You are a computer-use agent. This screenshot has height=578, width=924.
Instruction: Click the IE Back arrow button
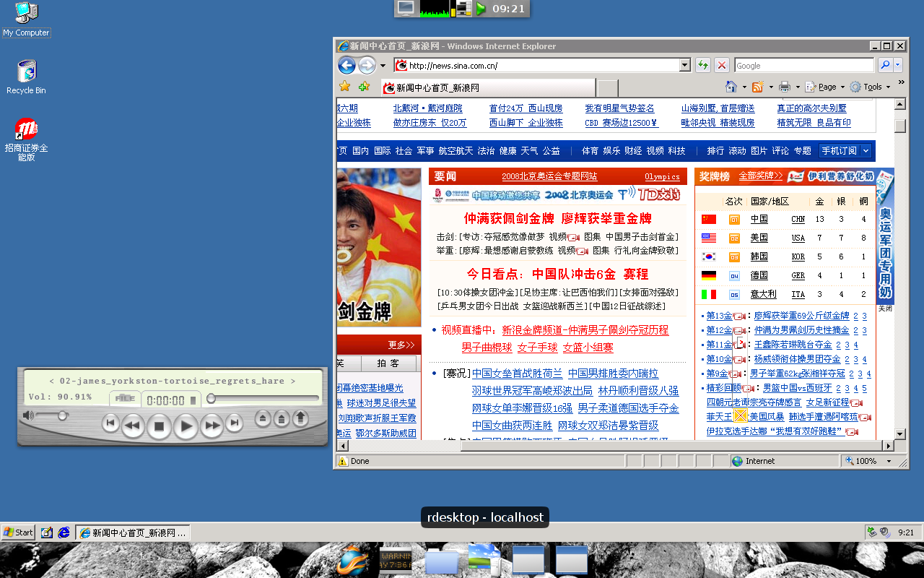346,65
